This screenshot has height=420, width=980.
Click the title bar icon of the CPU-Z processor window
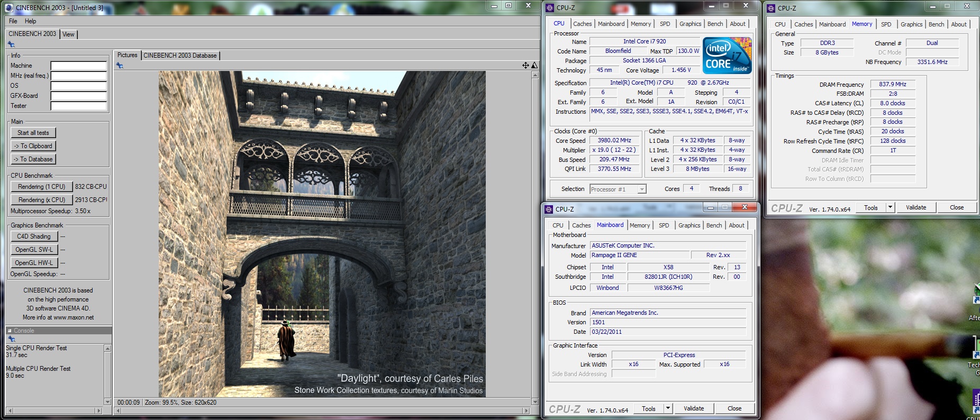[x=550, y=7]
